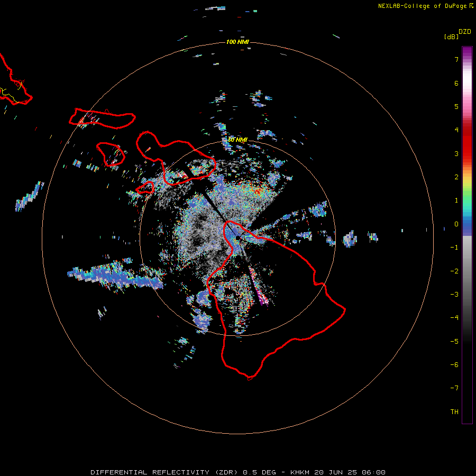This screenshot has height=476, width=476.
Task: Click the purple top of the color bar
Action: pos(467,52)
